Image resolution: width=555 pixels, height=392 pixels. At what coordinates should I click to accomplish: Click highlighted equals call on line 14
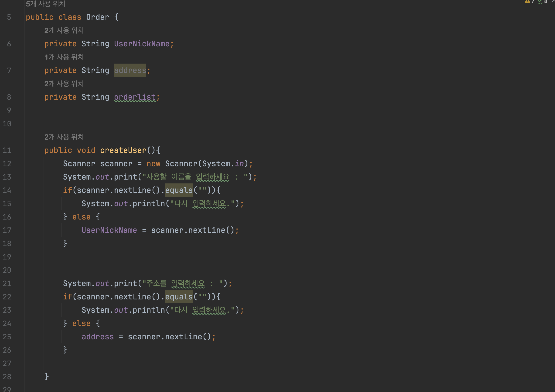(x=179, y=190)
